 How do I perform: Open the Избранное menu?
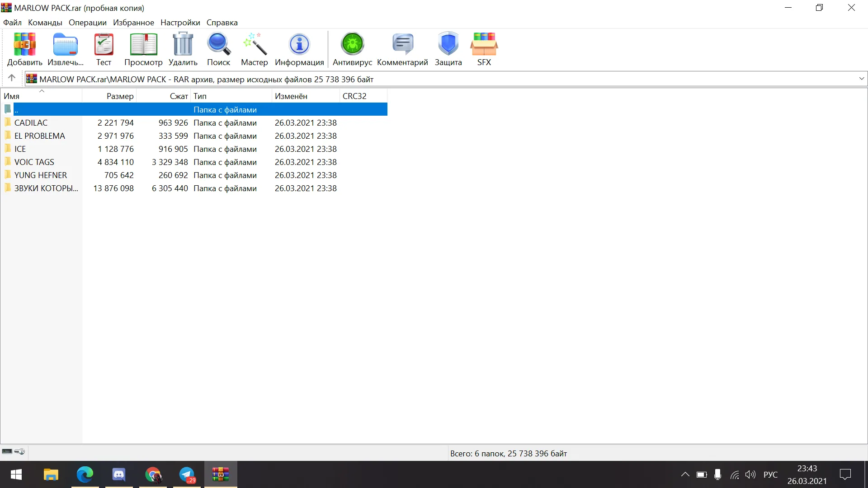coord(133,23)
